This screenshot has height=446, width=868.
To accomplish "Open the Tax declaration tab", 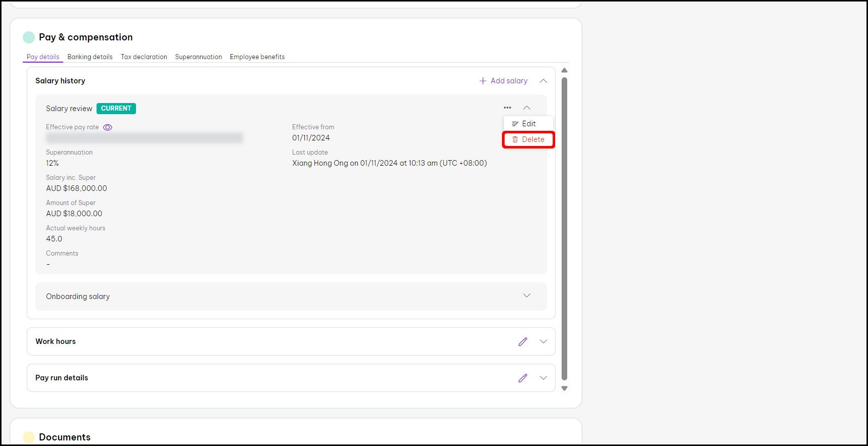I will pyautogui.click(x=144, y=57).
